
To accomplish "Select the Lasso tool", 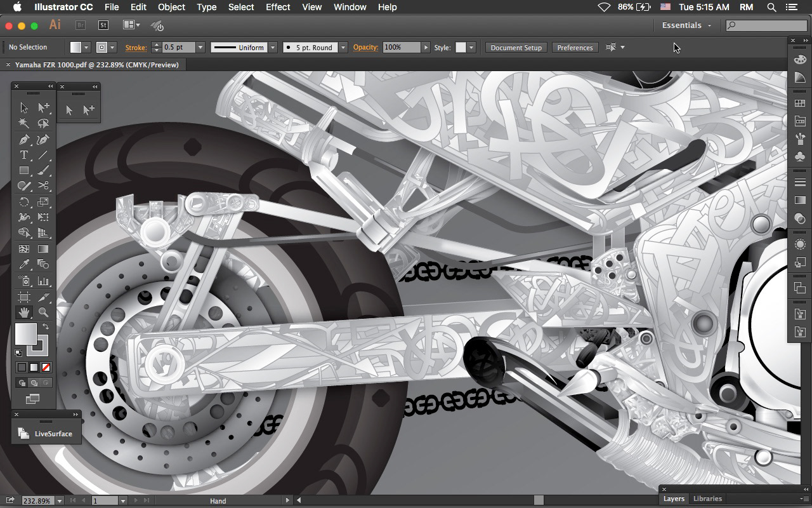I will click(43, 124).
